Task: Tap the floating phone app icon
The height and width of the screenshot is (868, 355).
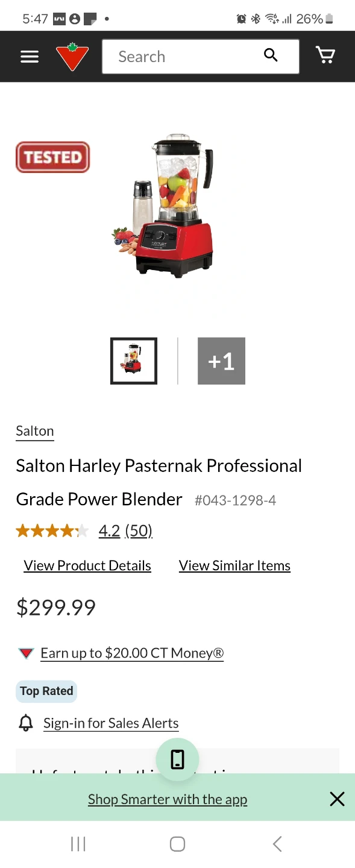Action: 177,759
